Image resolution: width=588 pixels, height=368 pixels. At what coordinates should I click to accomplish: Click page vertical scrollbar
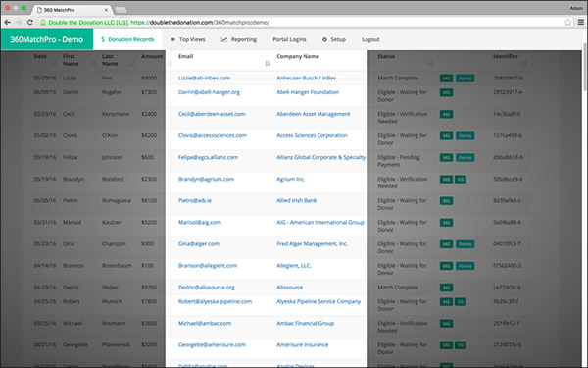point(585,68)
